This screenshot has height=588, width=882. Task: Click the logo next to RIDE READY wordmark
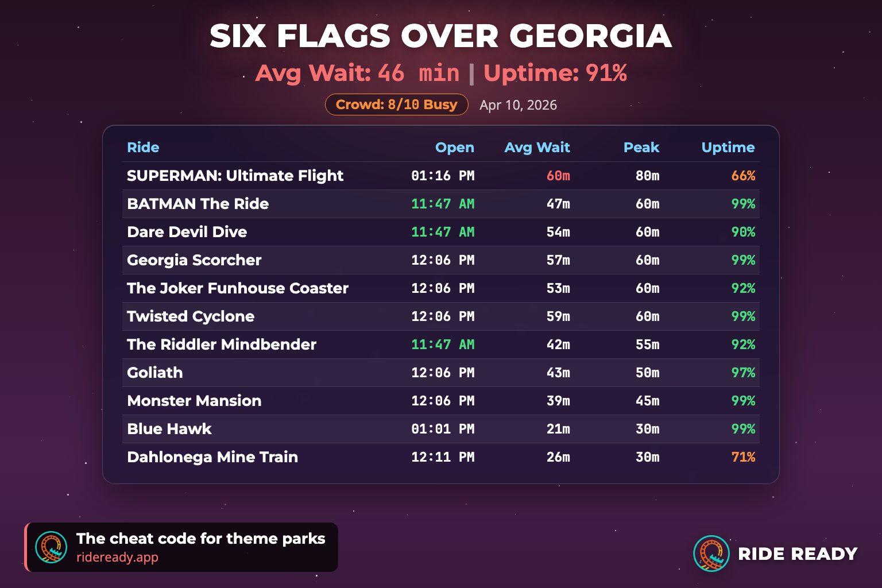(x=711, y=554)
